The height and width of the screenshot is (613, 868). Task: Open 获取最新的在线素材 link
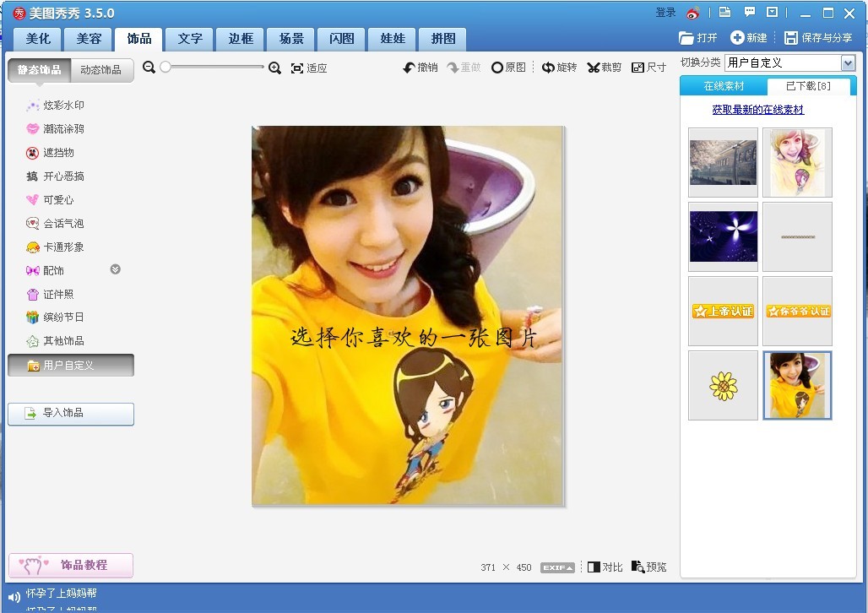(757, 110)
